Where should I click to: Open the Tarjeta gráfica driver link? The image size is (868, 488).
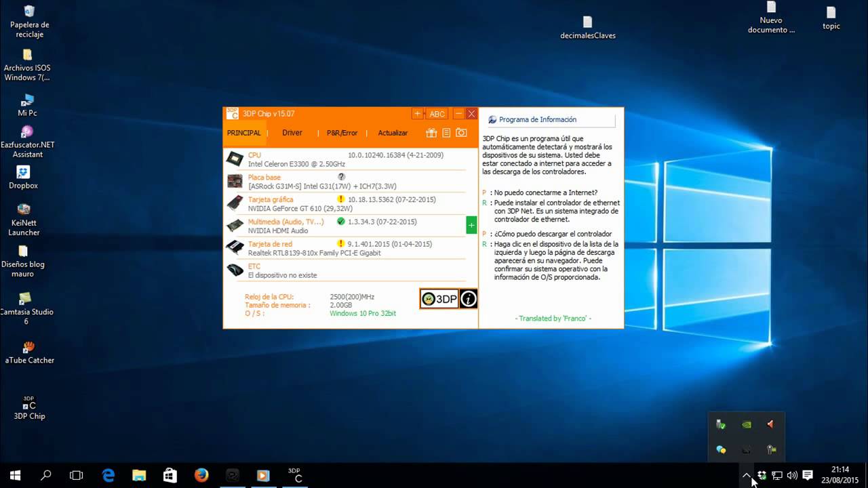point(271,200)
